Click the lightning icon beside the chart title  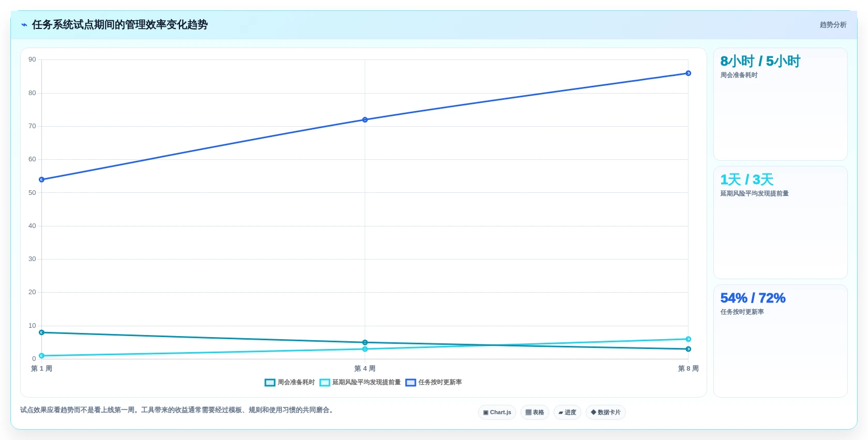pyautogui.click(x=24, y=25)
